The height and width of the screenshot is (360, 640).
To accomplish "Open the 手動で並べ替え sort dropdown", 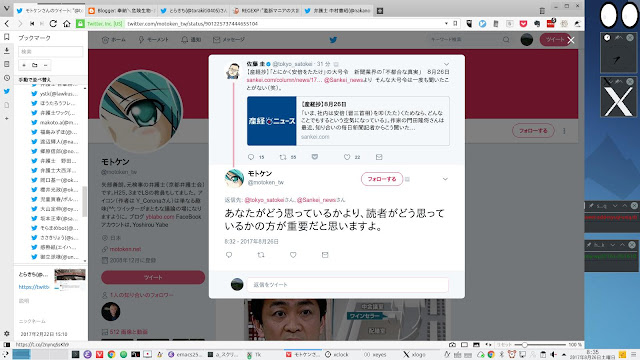I will [x=51, y=80].
